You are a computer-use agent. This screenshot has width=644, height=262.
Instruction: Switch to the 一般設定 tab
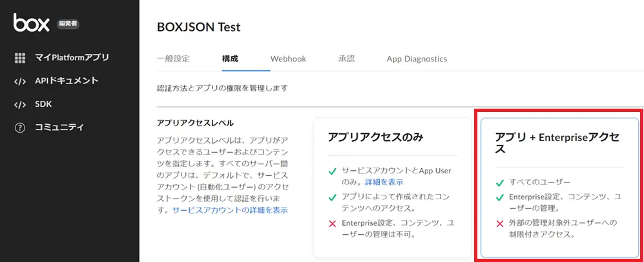pyautogui.click(x=173, y=59)
